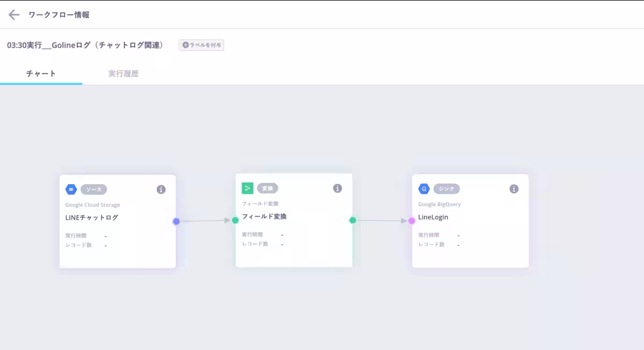Click the workflow title 03:30実行__Golineログ
The width and height of the screenshot is (644, 350).
click(x=85, y=45)
